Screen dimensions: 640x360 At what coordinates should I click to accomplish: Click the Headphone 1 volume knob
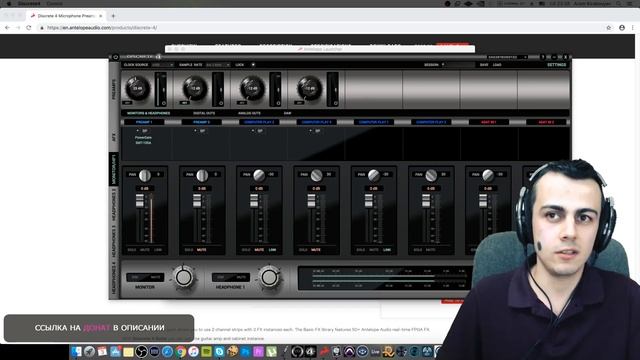(269, 278)
